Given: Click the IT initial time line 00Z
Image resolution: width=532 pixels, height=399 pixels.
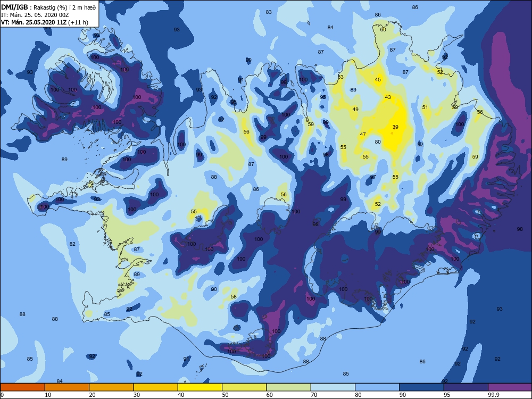Looking at the screenshot, I should [35, 15].
